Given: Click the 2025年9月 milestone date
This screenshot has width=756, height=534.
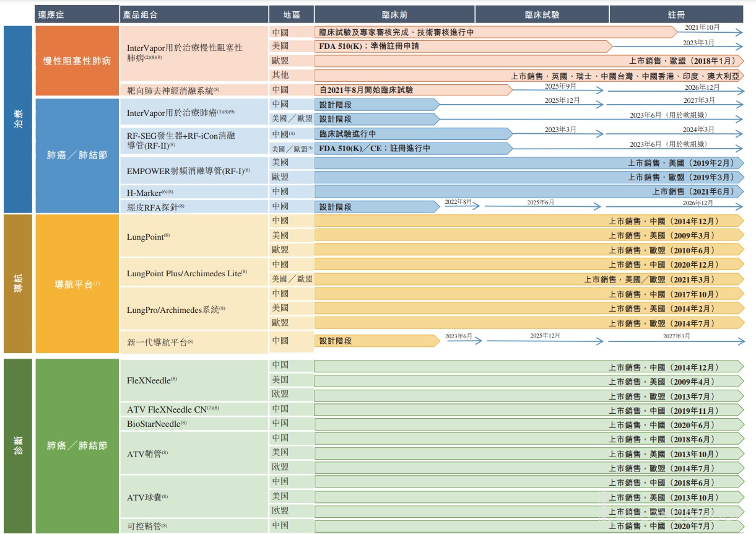Looking at the screenshot, I should (560, 85).
